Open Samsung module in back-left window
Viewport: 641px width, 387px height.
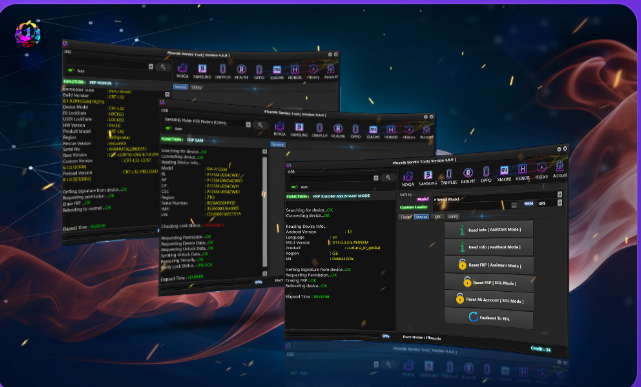click(x=202, y=71)
